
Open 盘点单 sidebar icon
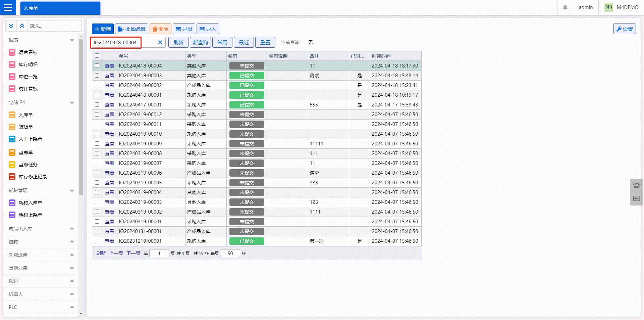pyautogui.click(x=12, y=152)
